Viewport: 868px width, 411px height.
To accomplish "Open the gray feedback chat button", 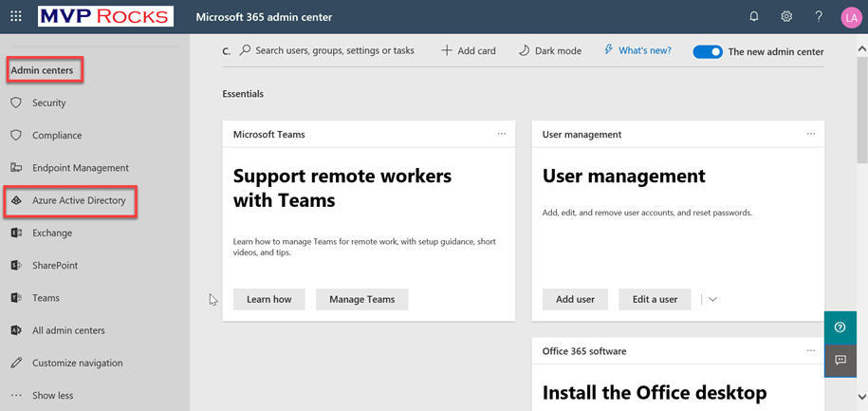I will [x=840, y=360].
